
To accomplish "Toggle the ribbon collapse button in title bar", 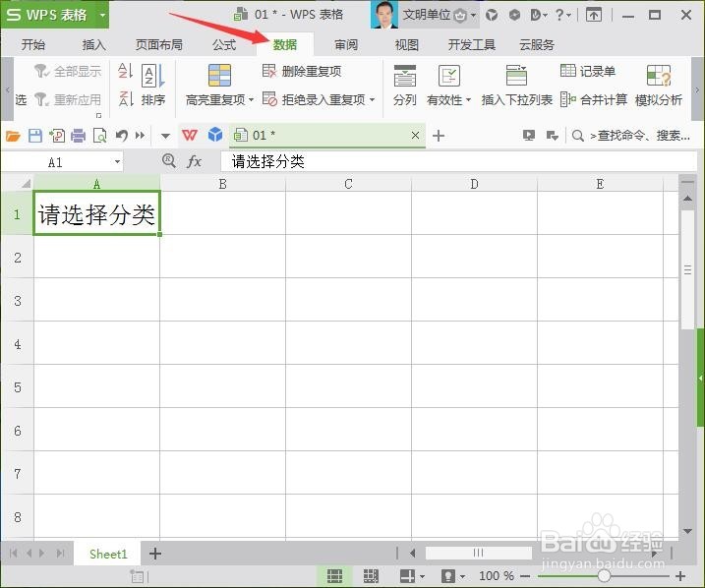I will click(x=594, y=15).
